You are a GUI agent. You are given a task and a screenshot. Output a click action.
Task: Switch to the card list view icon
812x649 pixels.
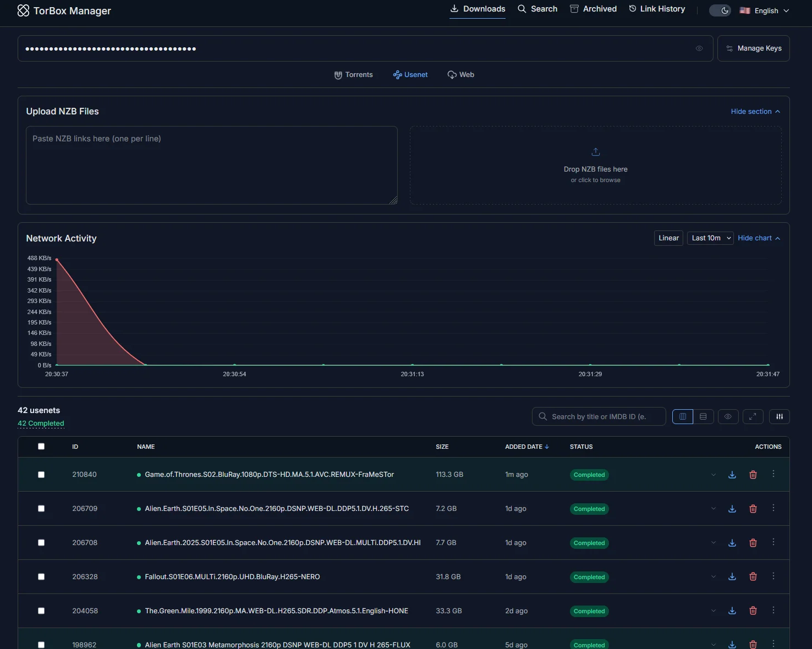click(703, 416)
